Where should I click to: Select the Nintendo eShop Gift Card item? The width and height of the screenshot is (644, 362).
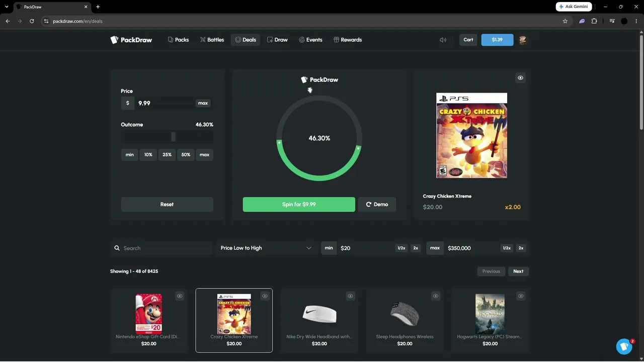149,320
